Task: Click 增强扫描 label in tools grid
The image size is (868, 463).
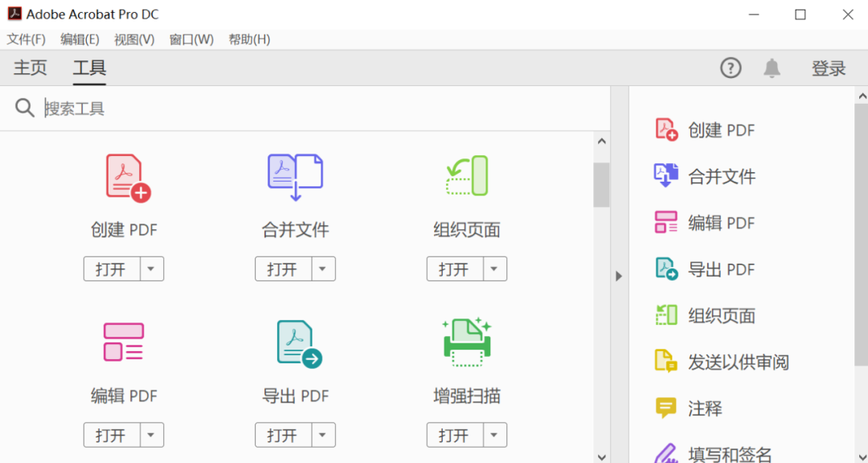Action: (x=467, y=396)
